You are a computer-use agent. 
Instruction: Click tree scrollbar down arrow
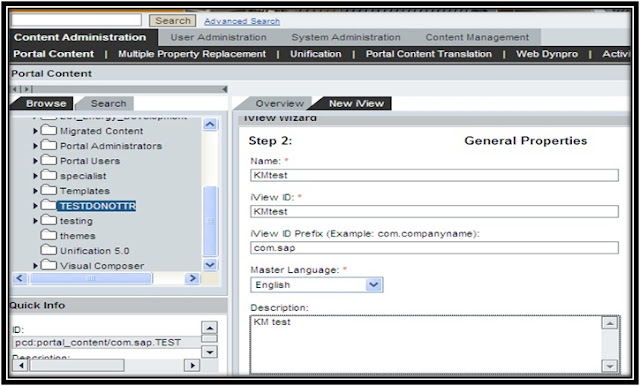[210, 265]
